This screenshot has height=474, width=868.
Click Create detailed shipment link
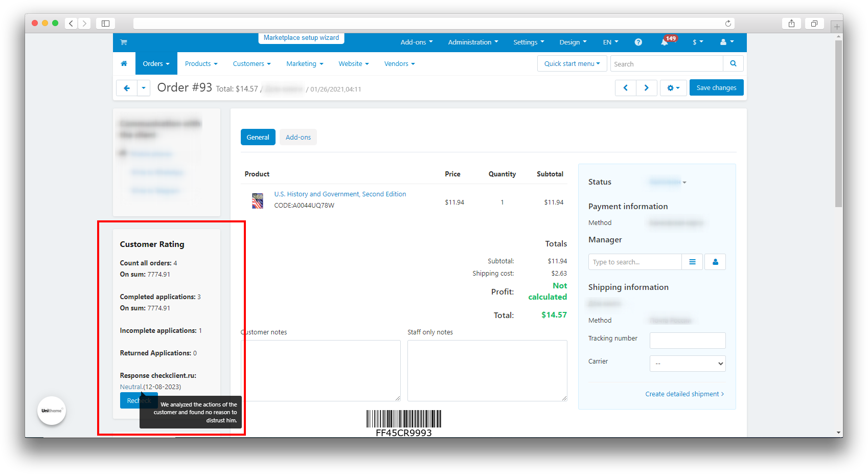(684, 394)
